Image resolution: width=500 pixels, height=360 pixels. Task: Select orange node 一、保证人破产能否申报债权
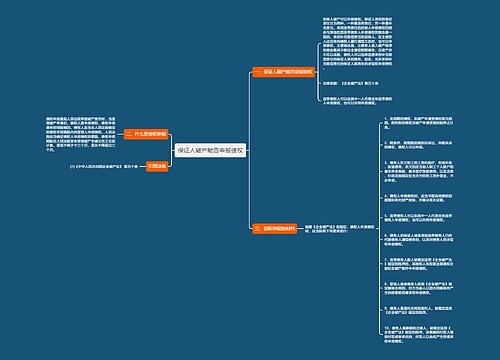283,72
